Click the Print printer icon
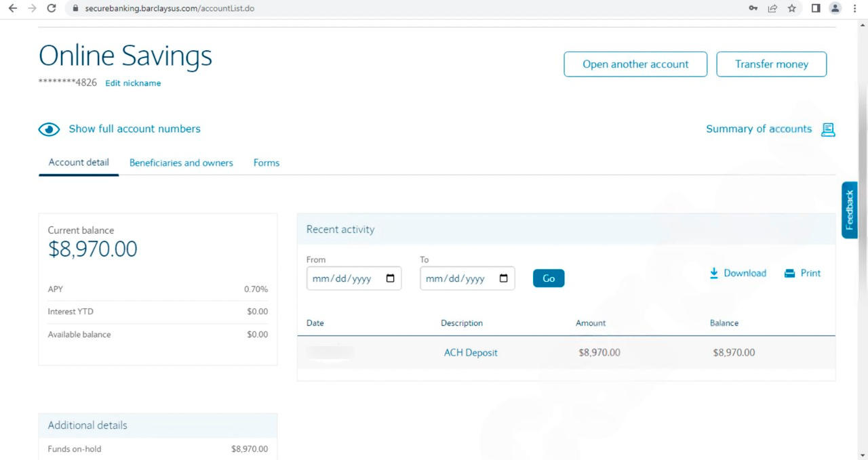Screen dimensions: 868x460 point(789,273)
